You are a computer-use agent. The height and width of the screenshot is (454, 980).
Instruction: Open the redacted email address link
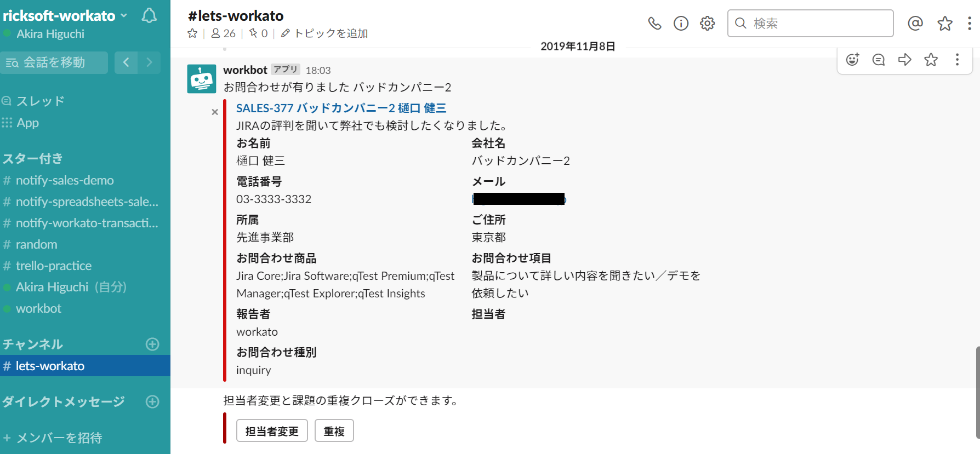coord(519,199)
